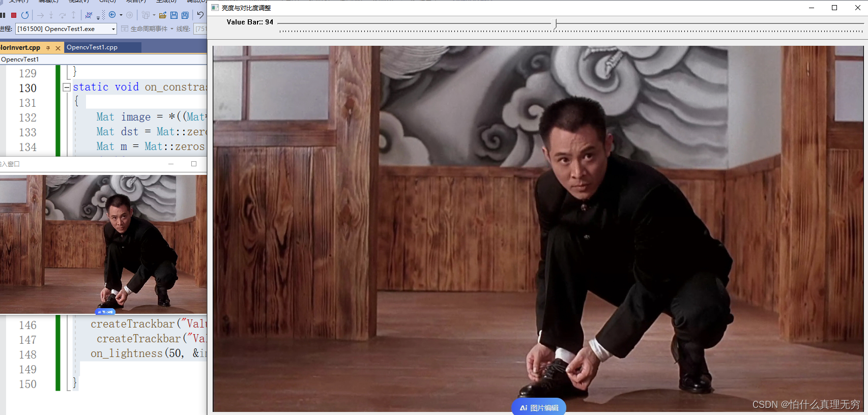This screenshot has height=415, width=868.
Task: Click the Step Into debug icon
Action: [51, 15]
